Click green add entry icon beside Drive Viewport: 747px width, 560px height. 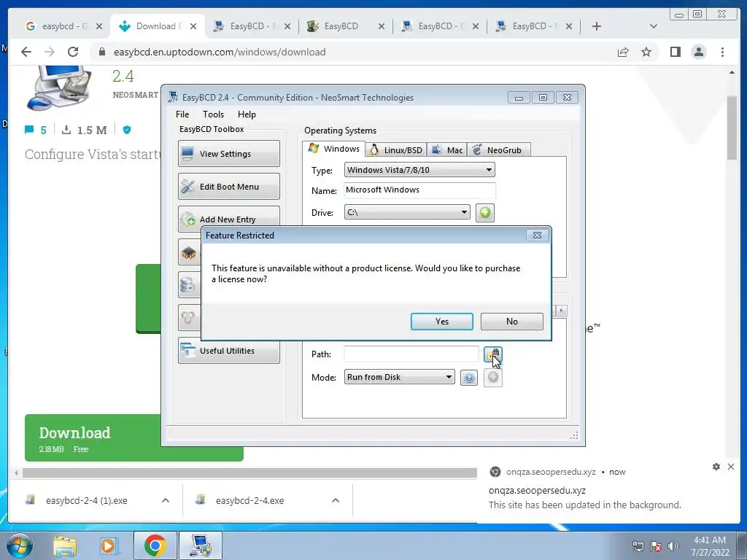point(485,212)
